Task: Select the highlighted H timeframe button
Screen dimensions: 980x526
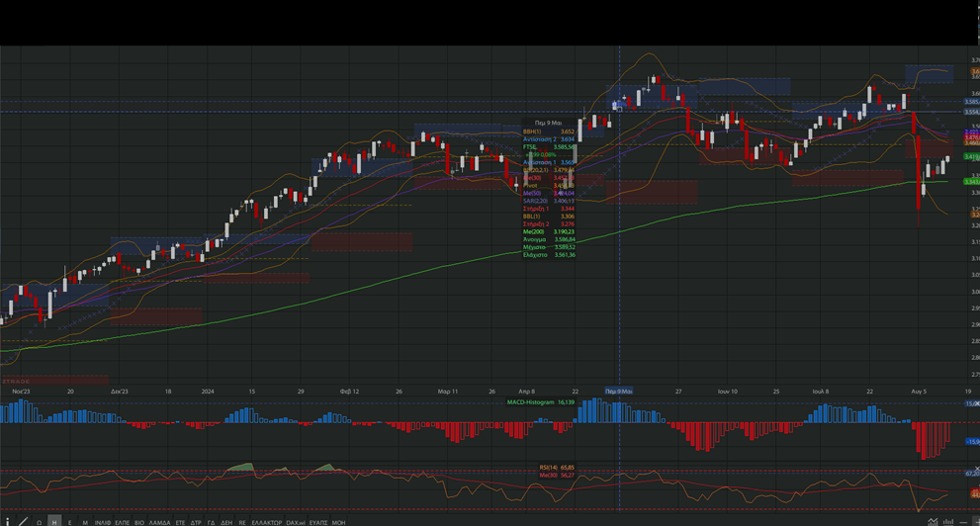Action: 54,522
